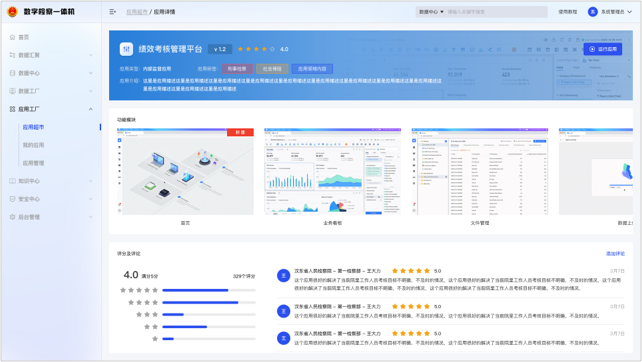Click the 首页 home icon in sidebar
642x362 pixels.
12,37
